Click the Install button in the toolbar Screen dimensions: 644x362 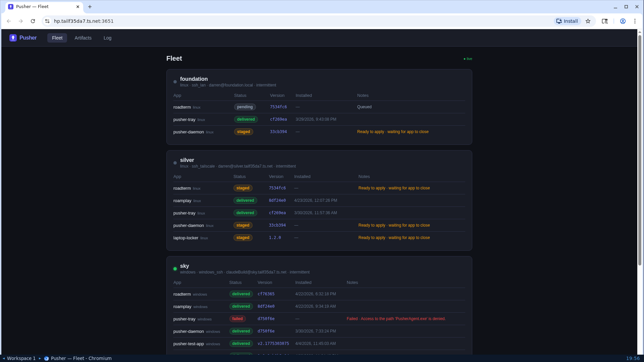(x=567, y=21)
